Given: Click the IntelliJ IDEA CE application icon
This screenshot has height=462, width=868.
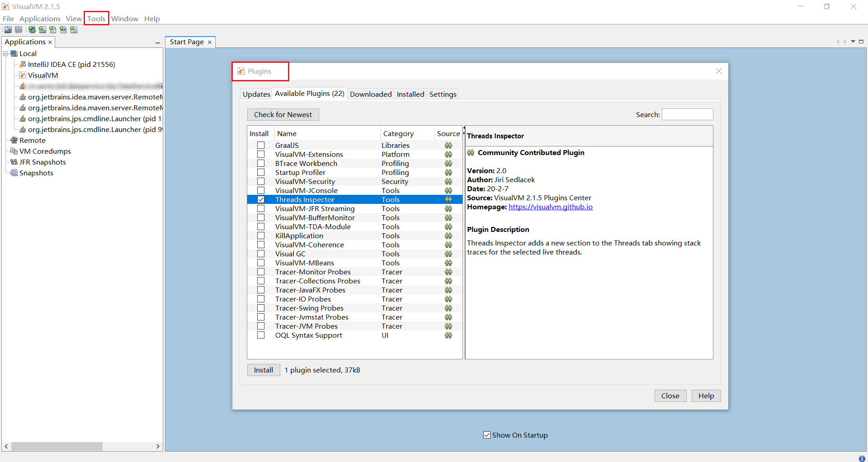Looking at the screenshot, I should 23,64.
